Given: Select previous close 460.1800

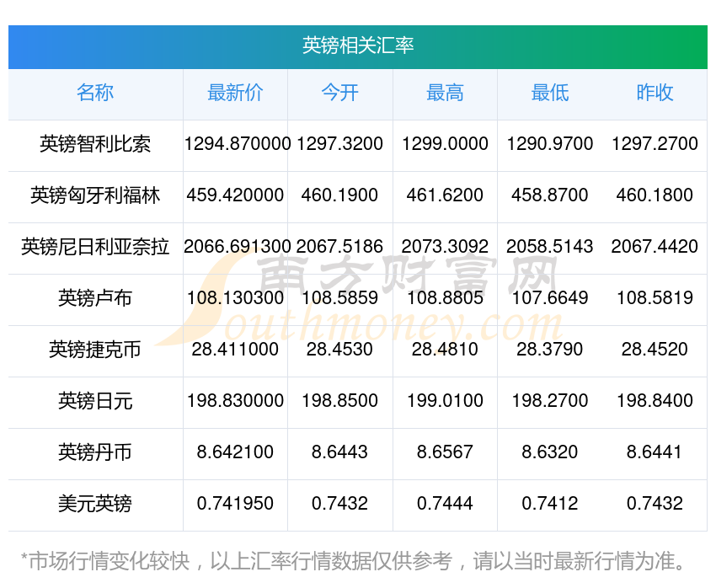Looking at the screenshot, I should (655, 195).
